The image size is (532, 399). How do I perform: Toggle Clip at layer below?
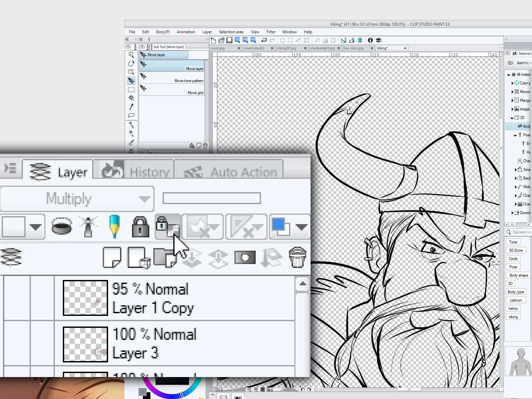(x=61, y=226)
